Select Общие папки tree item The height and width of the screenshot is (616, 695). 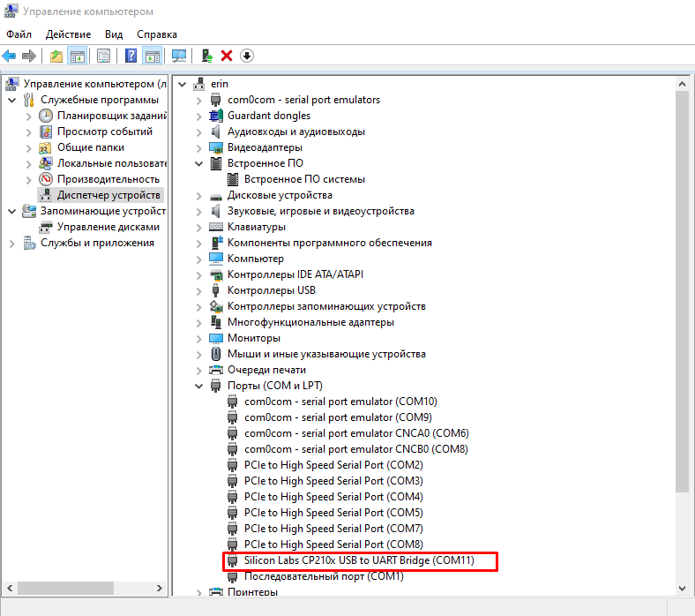click(x=91, y=147)
